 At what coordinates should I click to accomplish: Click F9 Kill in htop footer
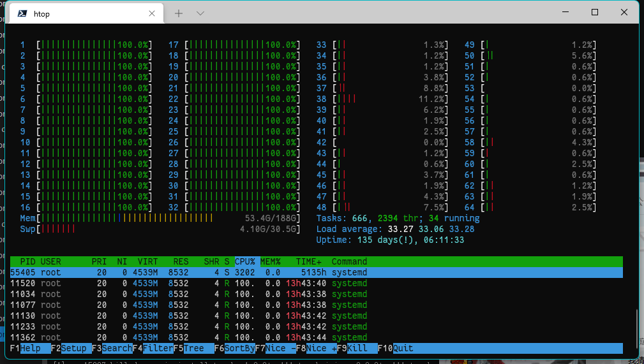pyautogui.click(x=357, y=349)
